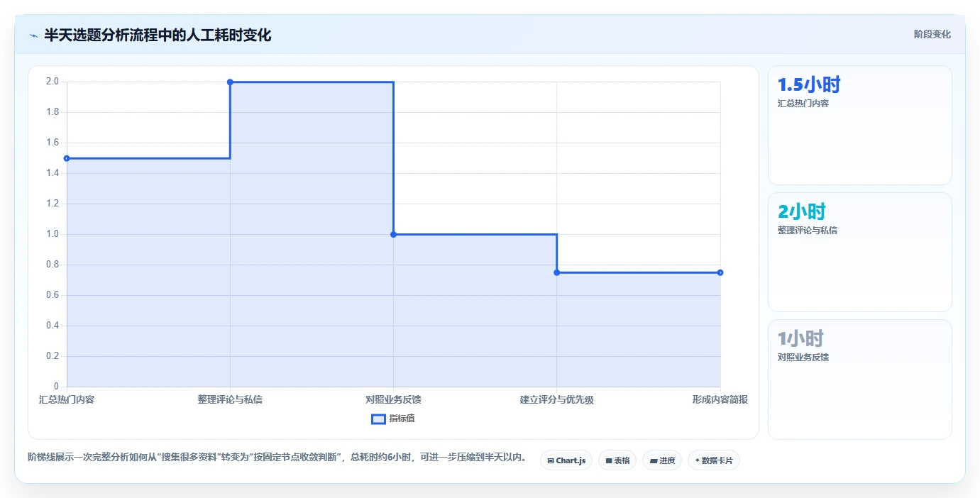This screenshot has width=980, height=498.
Task: Click the 整理评论与私信 x-axis label
Action: pos(230,399)
